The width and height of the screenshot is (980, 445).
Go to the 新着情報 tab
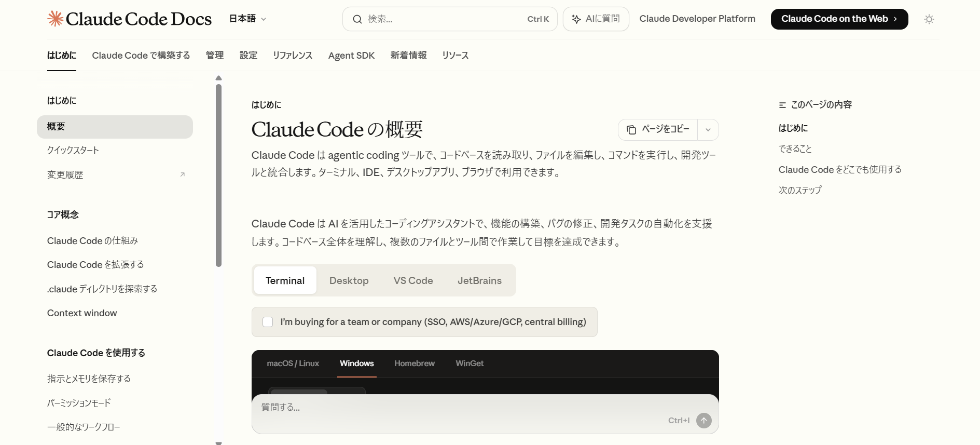(x=408, y=56)
